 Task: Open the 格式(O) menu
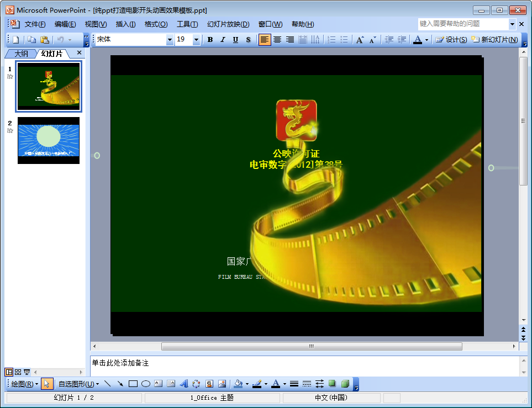coord(156,24)
